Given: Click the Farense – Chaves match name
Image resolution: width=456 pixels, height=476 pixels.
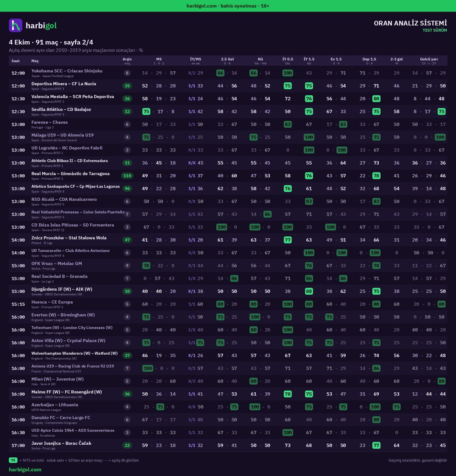Looking at the screenshot, I should pyautogui.click(x=50, y=122).
